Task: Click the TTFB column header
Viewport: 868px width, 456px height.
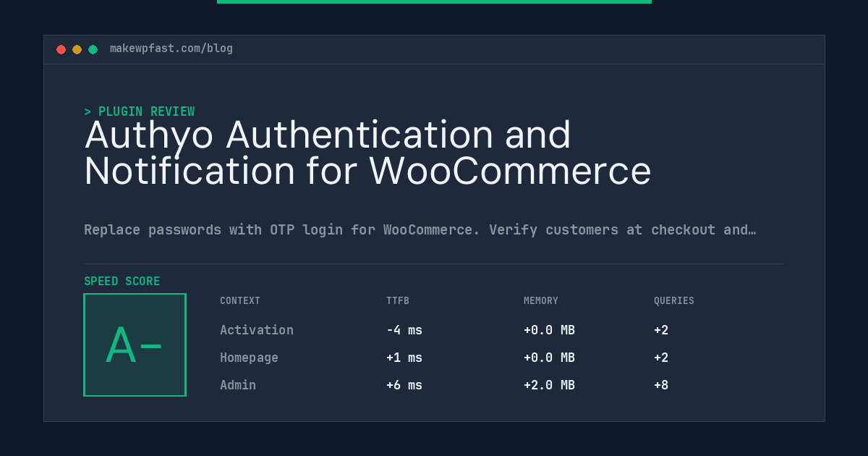Action: 398,300
